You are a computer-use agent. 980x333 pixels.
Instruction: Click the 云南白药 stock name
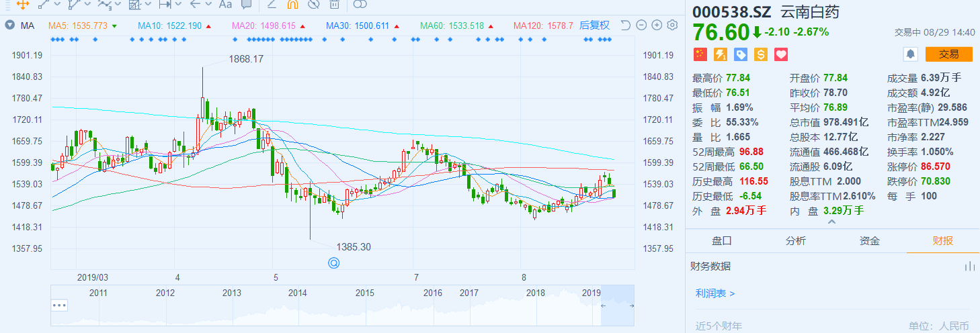[x=809, y=11]
